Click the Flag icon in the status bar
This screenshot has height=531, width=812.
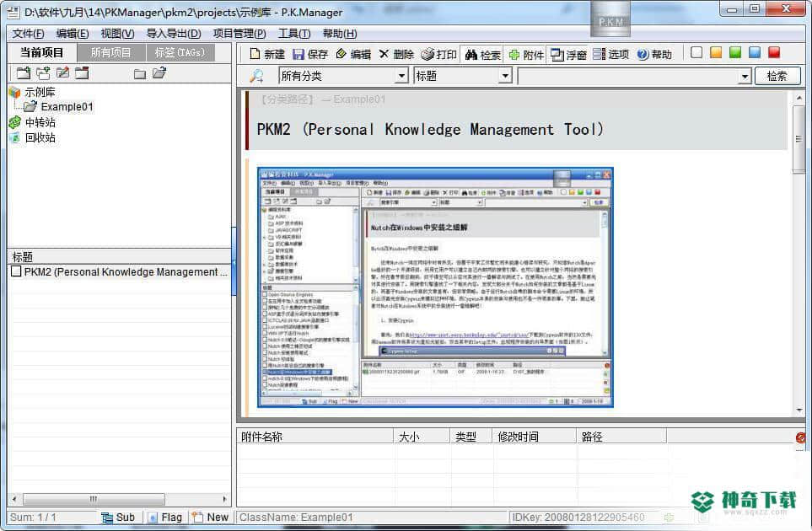(153, 517)
